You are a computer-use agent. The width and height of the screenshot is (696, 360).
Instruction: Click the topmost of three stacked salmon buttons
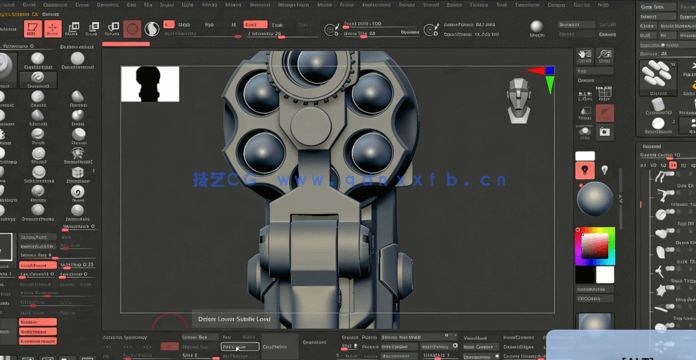point(38,322)
